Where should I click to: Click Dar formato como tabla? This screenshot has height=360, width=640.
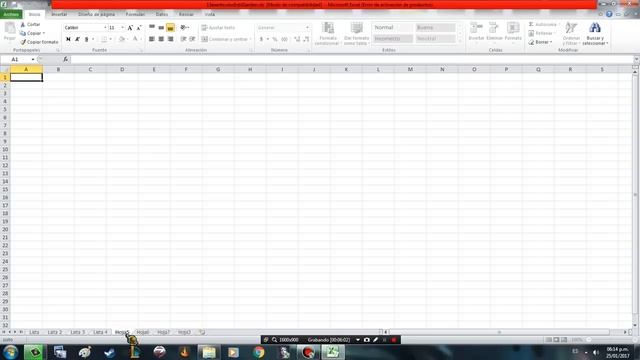coord(356,33)
